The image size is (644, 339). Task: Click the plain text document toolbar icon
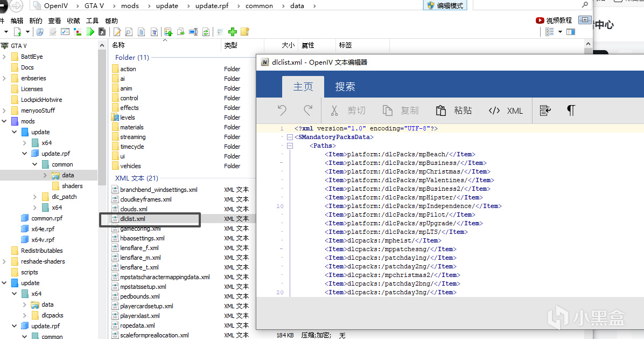coord(141,32)
